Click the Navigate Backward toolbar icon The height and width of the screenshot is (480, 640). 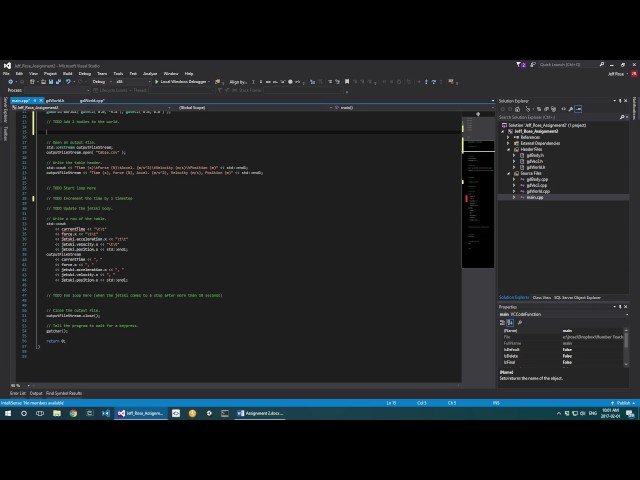pos(11,82)
